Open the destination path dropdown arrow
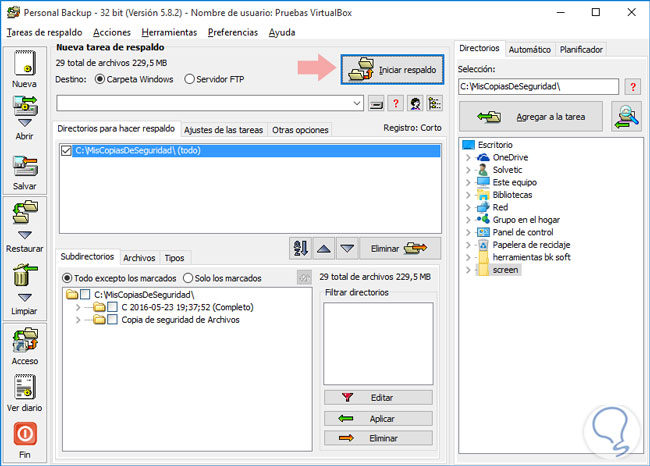Image resolution: width=650 pixels, height=466 pixels. click(x=357, y=103)
